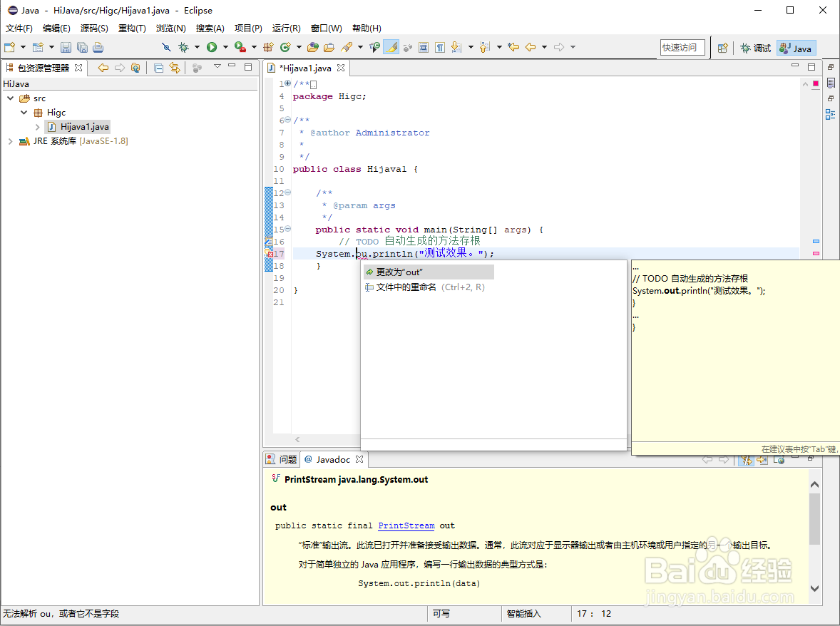
Task: Click the Debug bug icon in toolbar
Action: tap(184, 47)
